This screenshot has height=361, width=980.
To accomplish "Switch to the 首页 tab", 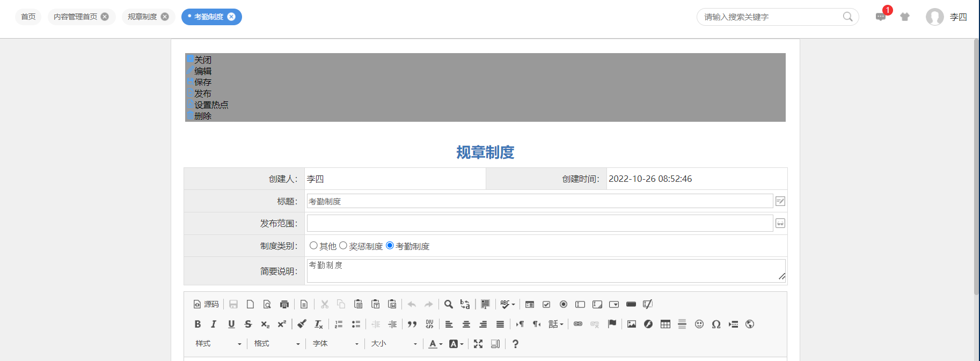I will tap(28, 17).
